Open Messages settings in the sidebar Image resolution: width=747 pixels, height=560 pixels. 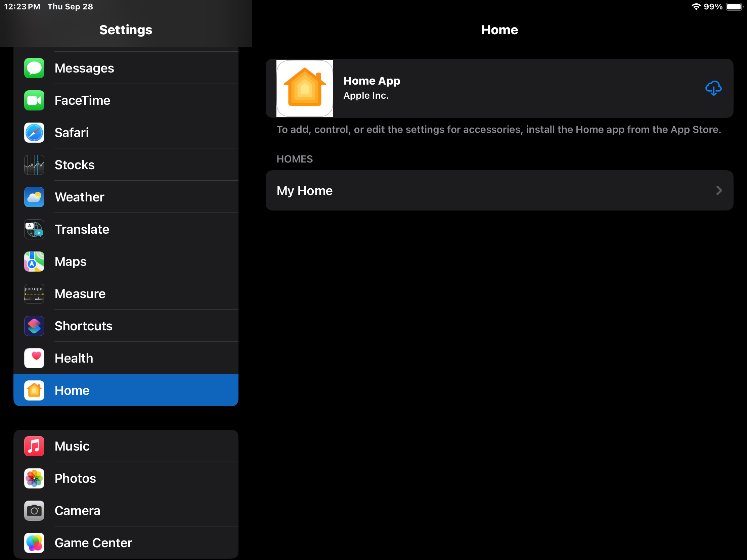(x=84, y=68)
